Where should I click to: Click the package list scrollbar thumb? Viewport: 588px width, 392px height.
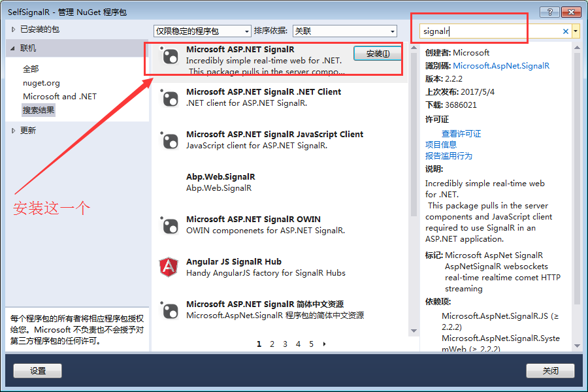[414, 135]
